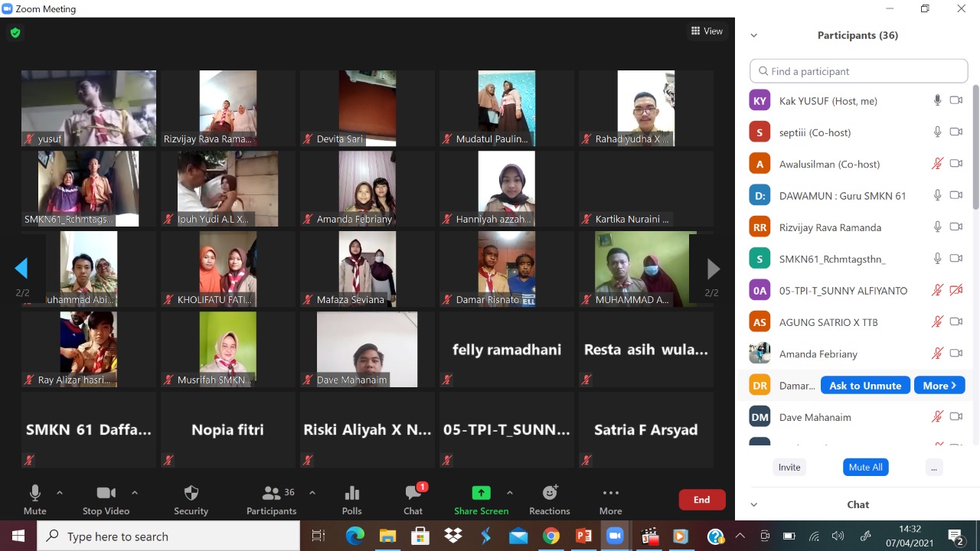Click the Mute All button
980x551 pixels.
click(866, 467)
